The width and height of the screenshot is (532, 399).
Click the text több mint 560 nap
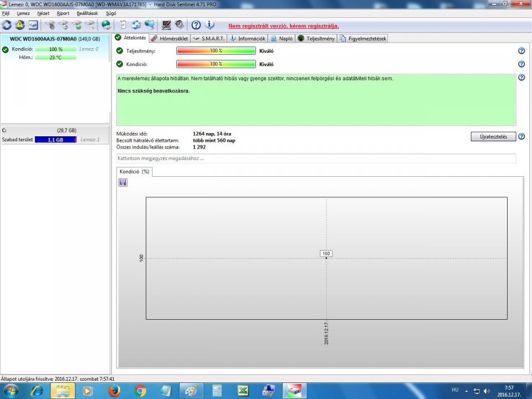click(214, 140)
